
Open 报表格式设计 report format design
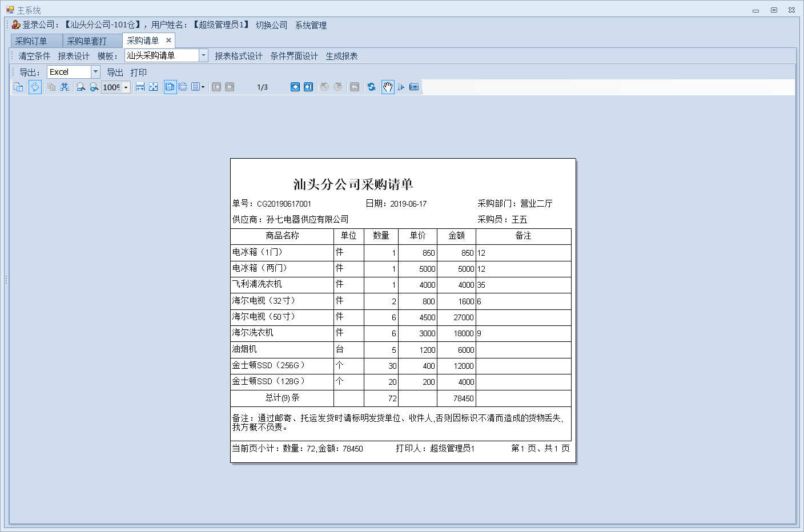click(239, 56)
